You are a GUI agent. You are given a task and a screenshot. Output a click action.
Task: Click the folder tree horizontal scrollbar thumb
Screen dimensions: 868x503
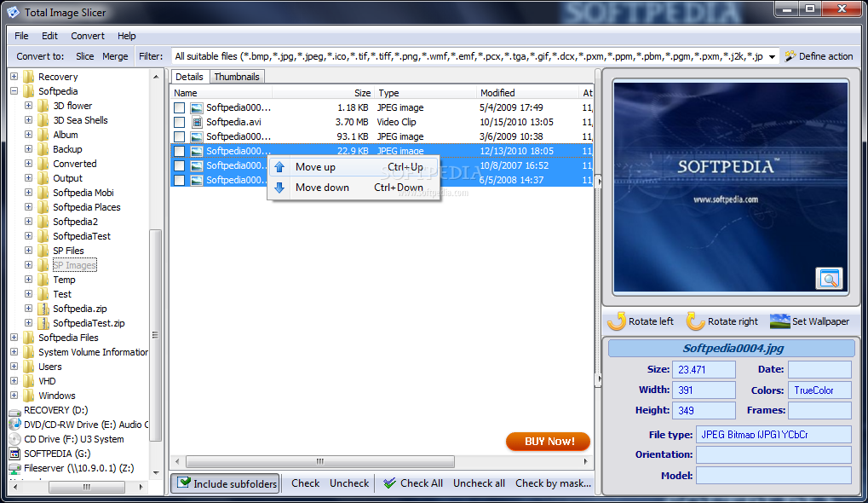pos(86,487)
